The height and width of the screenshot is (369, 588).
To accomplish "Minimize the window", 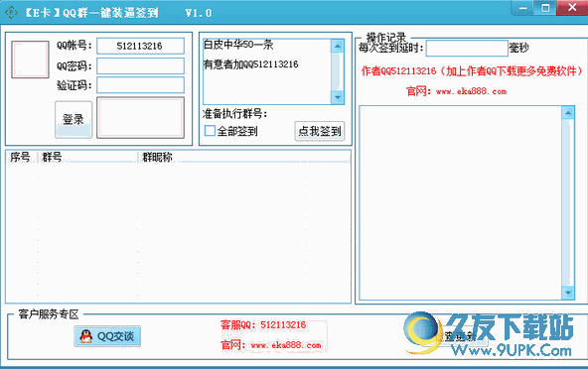I will click(x=523, y=8).
